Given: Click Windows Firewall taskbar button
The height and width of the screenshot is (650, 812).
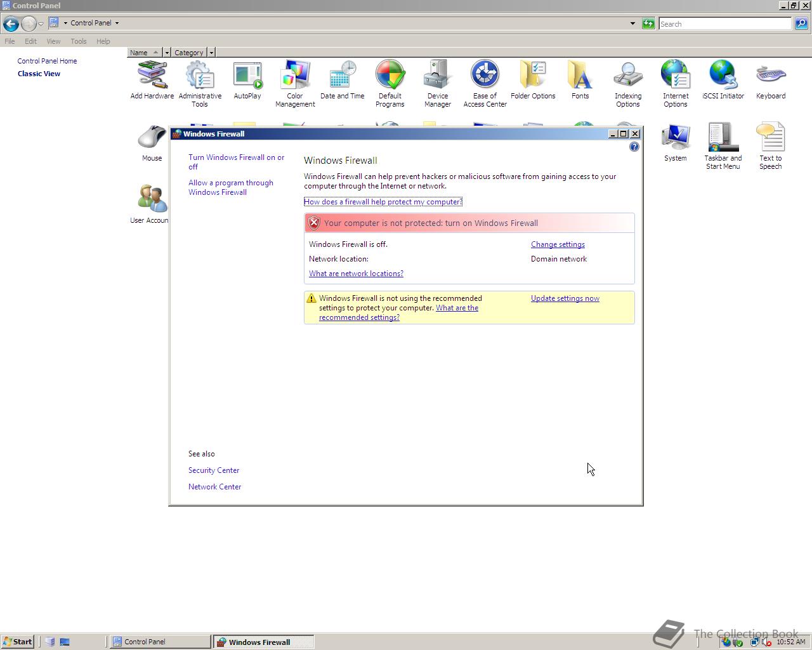Looking at the screenshot, I should 264,642.
